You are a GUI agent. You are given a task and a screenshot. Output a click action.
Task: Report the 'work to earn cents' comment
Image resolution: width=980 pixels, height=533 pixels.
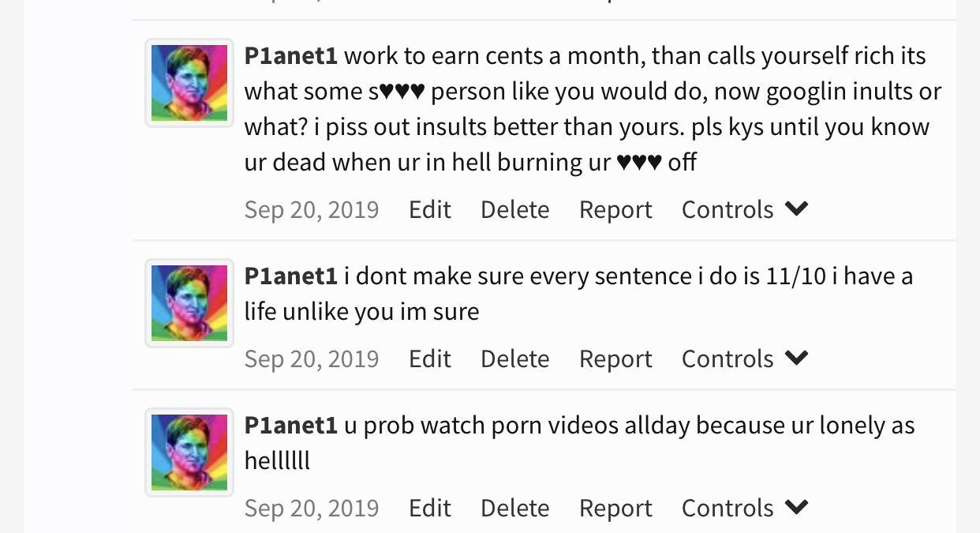(615, 210)
